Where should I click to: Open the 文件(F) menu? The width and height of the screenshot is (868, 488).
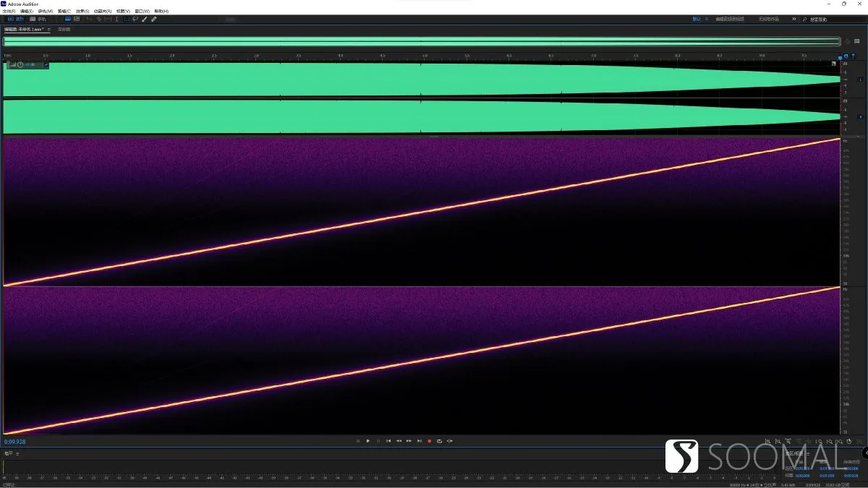pos(9,11)
